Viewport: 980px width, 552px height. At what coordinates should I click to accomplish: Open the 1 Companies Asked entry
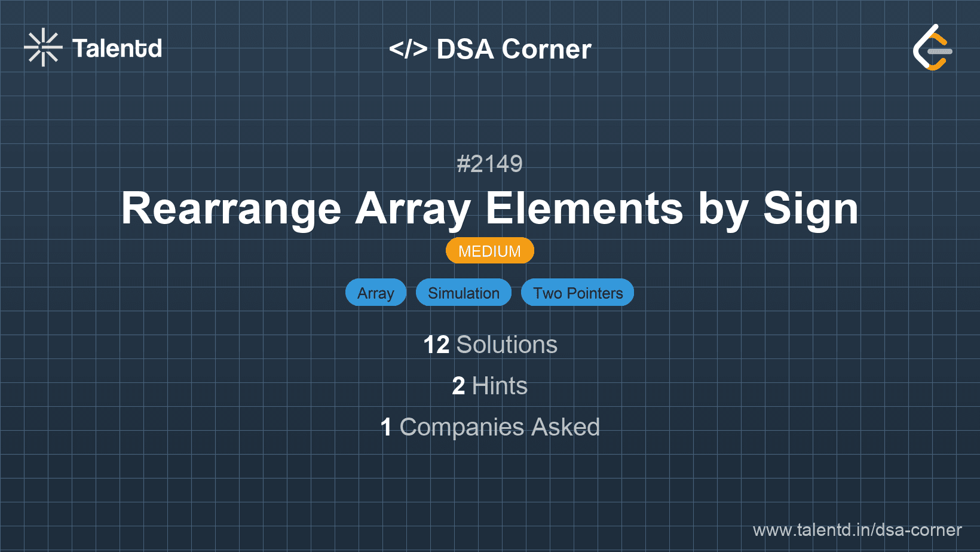(489, 427)
